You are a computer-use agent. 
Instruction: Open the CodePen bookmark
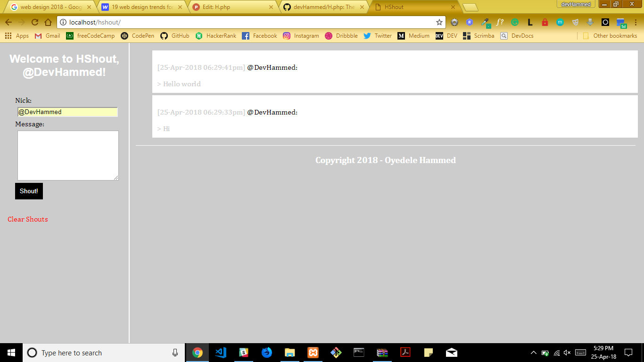tap(138, 36)
